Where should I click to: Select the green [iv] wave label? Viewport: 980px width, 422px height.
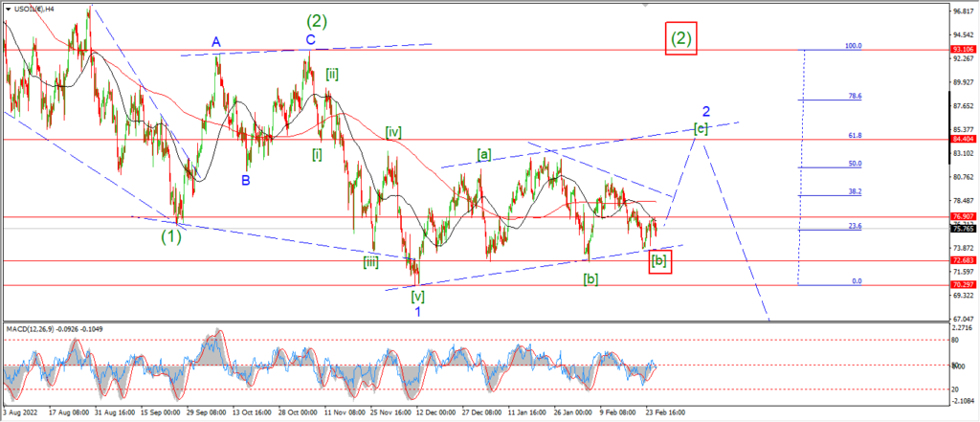[393, 132]
